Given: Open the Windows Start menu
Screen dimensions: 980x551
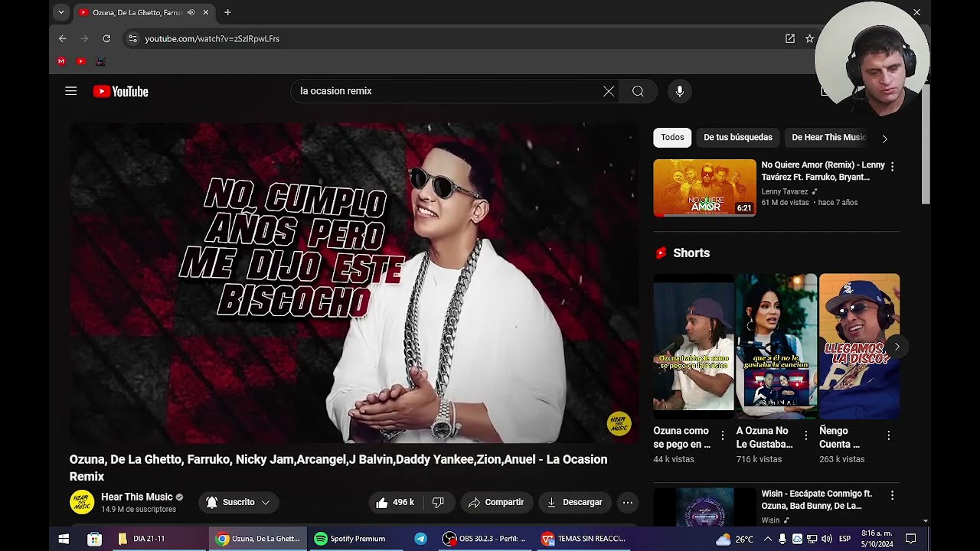Looking at the screenshot, I should coord(64,539).
